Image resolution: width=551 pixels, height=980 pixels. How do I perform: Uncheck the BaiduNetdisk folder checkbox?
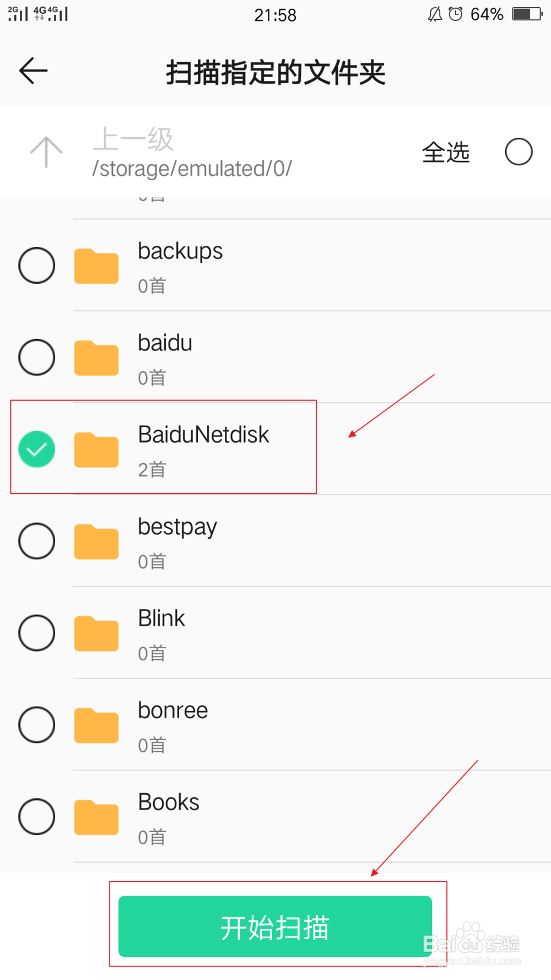click(37, 449)
